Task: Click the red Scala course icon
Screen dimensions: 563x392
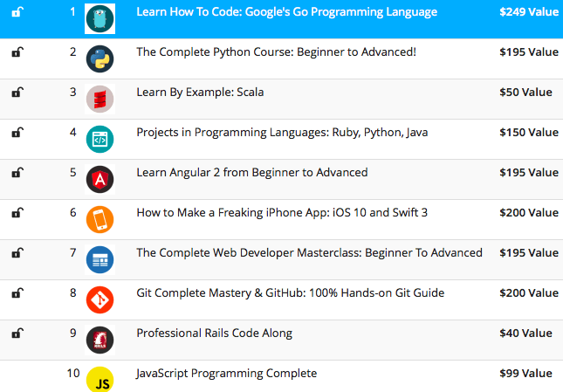Action: pos(100,100)
